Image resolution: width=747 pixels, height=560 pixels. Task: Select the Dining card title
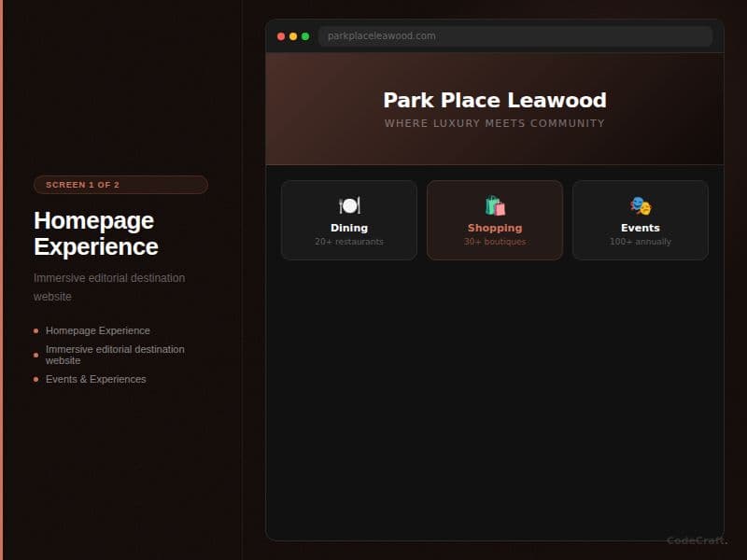point(349,228)
